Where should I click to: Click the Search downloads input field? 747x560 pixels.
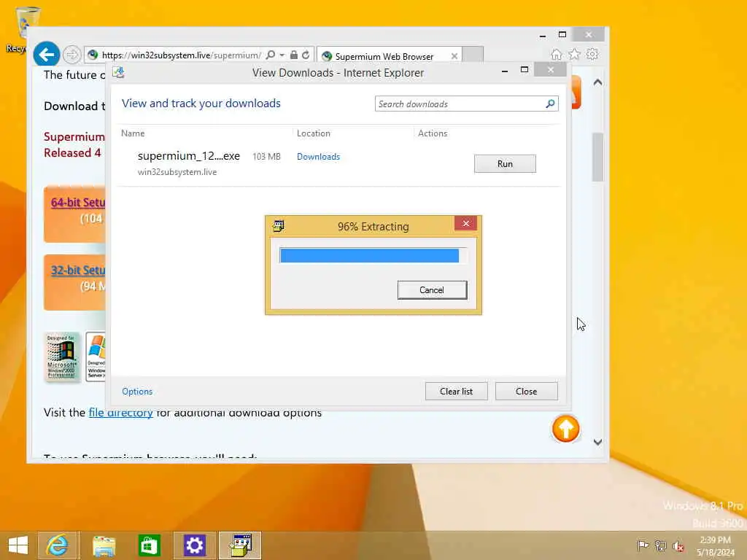(460, 104)
